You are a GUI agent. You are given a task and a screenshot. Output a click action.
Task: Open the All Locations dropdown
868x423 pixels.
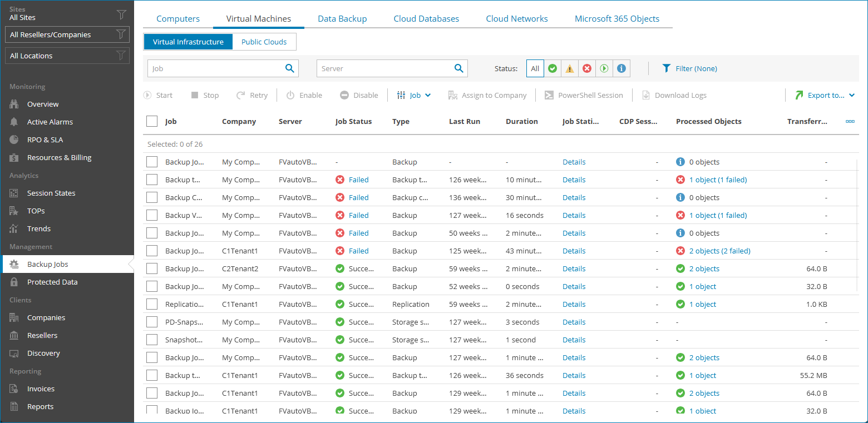(67, 56)
